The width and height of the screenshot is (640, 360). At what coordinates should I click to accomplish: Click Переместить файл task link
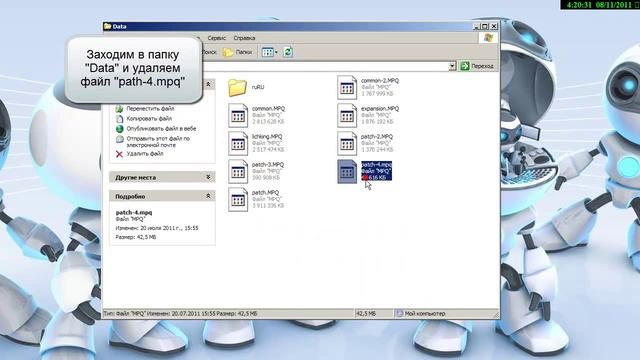pyautogui.click(x=150, y=109)
